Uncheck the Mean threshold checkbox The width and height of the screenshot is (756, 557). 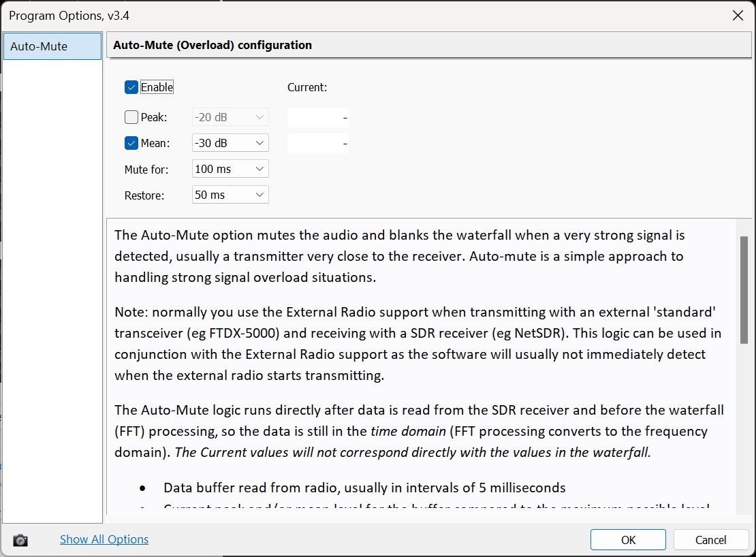(131, 143)
